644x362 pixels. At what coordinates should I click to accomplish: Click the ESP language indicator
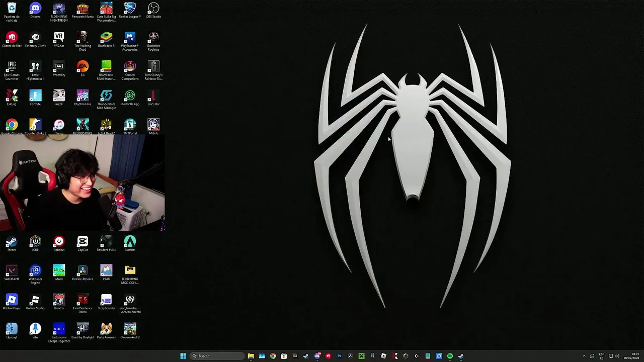tap(602, 356)
